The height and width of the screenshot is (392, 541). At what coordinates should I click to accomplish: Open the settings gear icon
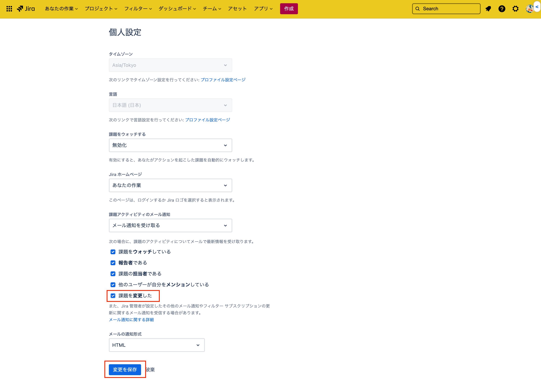(515, 9)
